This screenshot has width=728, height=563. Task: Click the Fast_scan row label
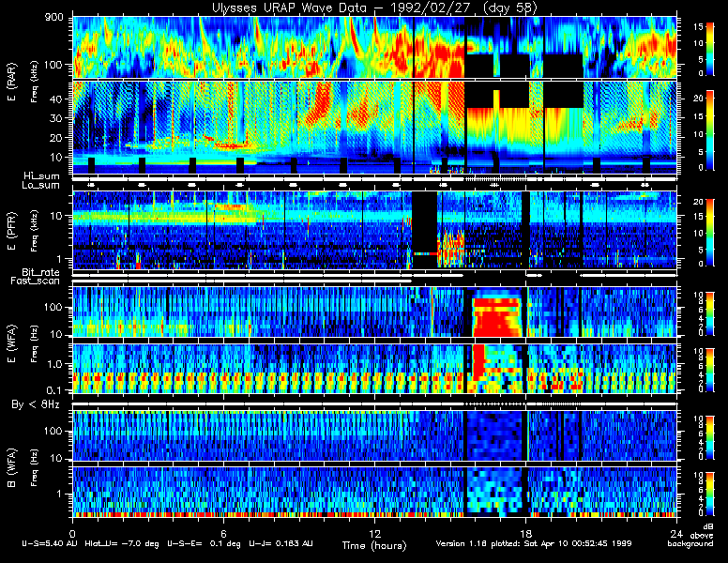(35, 281)
